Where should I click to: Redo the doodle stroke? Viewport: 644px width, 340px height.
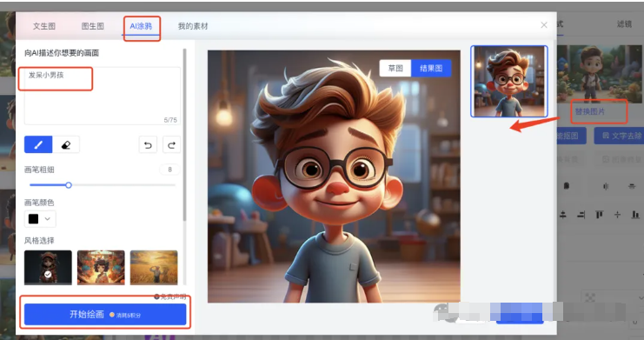pyautogui.click(x=172, y=144)
